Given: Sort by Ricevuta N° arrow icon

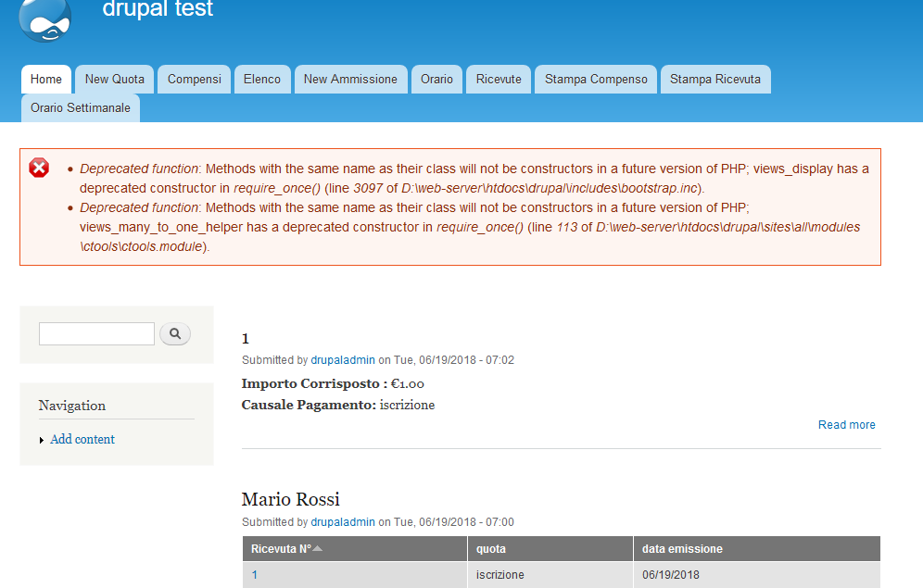Looking at the screenshot, I should [x=318, y=549].
